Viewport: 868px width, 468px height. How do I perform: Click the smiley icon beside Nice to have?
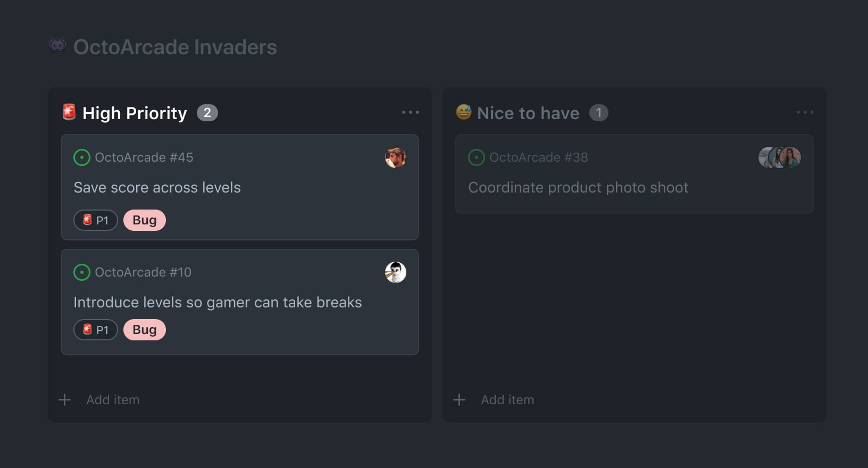click(x=464, y=112)
